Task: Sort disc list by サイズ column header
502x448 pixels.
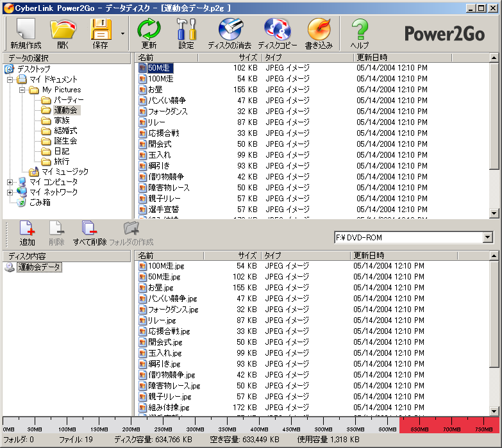Action: [233, 255]
